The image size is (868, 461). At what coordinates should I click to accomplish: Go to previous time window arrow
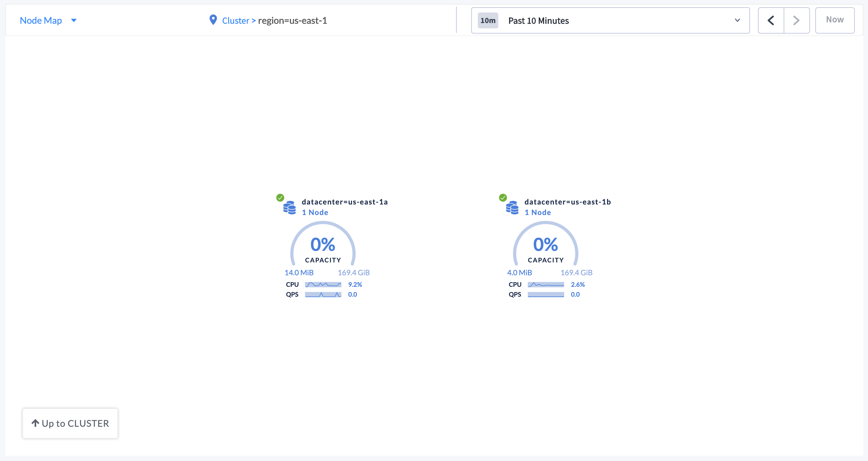pyautogui.click(x=770, y=20)
